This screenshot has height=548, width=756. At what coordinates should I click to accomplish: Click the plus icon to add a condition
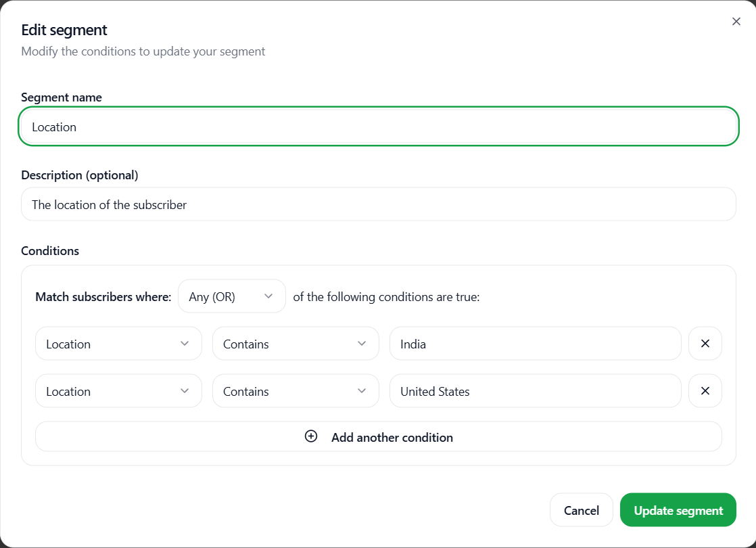click(311, 436)
